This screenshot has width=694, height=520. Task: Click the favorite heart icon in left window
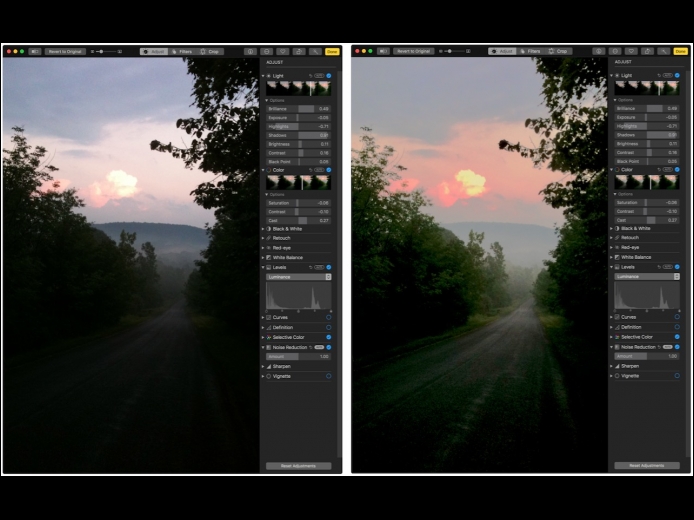click(283, 52)
